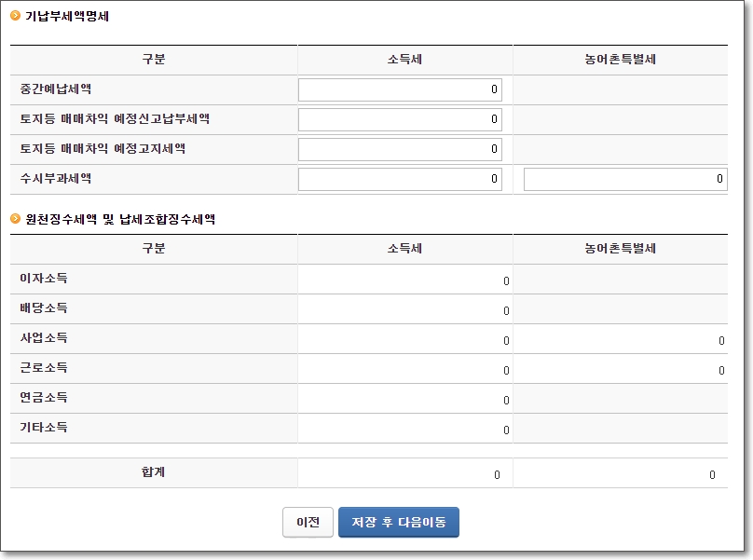The height and width of the screenshot is (560, 753).
Task: Click the 이전 button
Action: [308, 522]
